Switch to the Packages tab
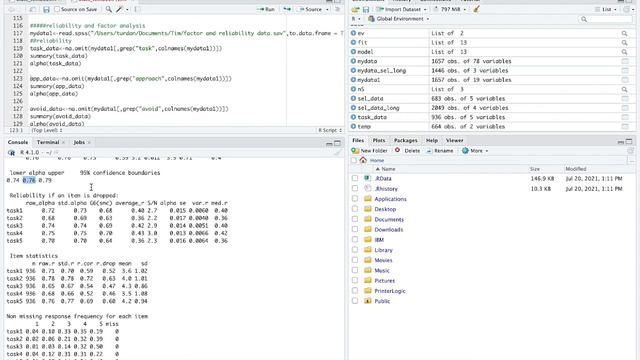The height and width of the screenshot is (360, 640). (x=405, y=140)
